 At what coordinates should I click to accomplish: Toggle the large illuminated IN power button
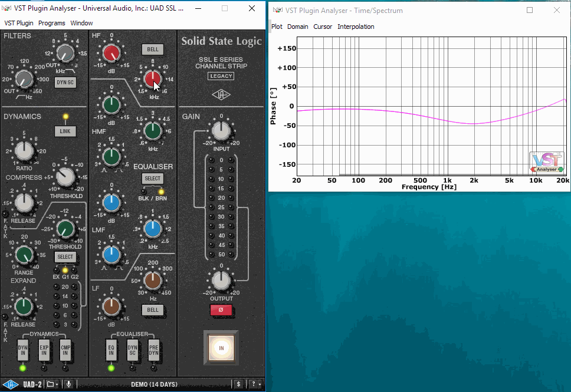click(x=221, y=348)
